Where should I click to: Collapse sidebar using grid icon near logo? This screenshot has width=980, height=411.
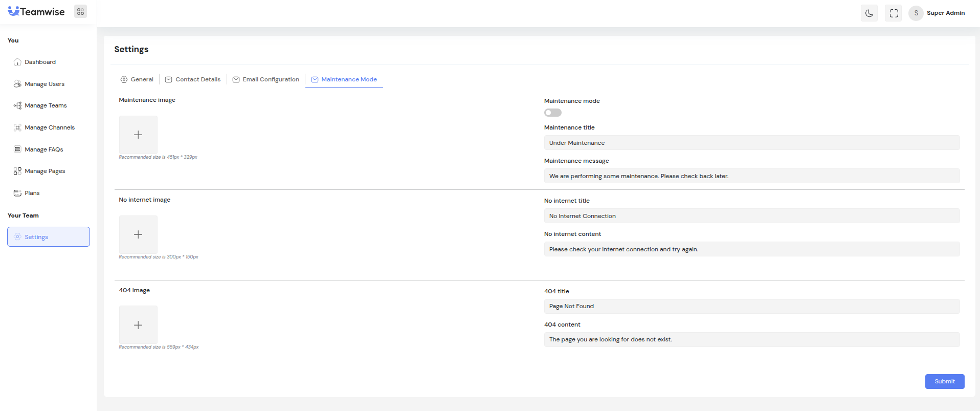pyautogui.click(x=80, y=12)
